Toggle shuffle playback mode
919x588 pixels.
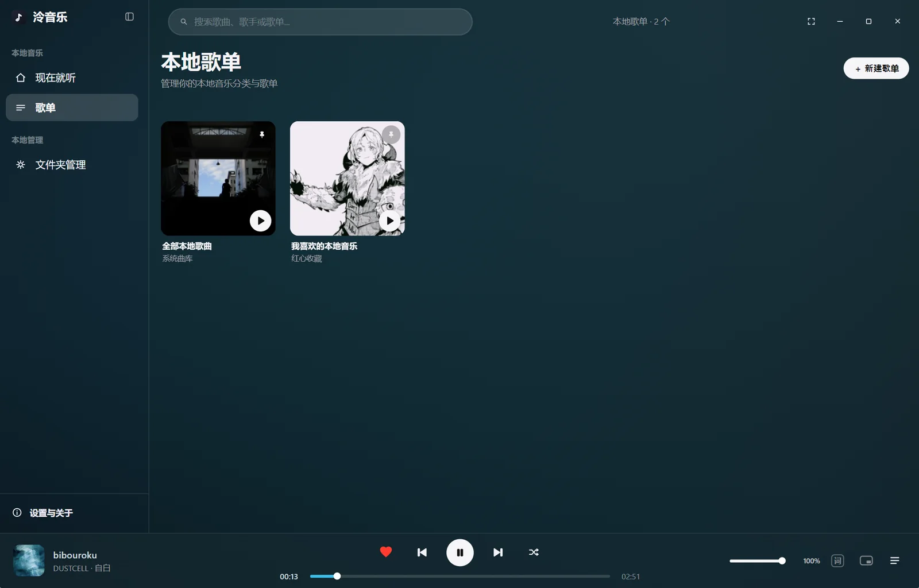click(x=534, y=552)
